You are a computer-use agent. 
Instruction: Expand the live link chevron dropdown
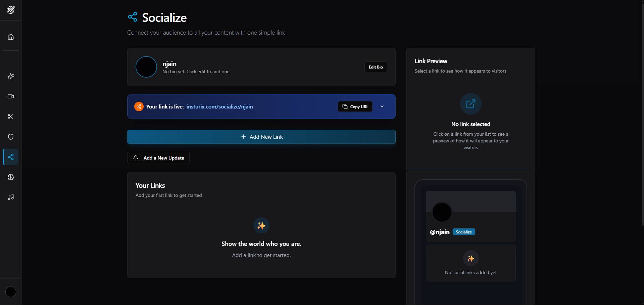(382, 106)
